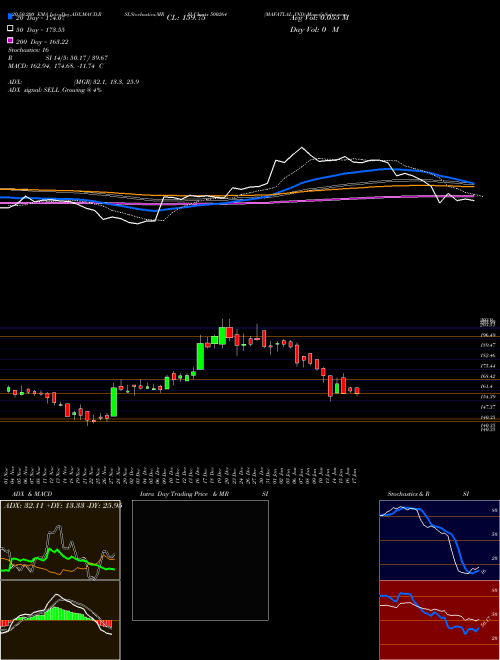The image size is (500, 660).
Task: Click the 154.39 price axis label
Action: [487, 397]
